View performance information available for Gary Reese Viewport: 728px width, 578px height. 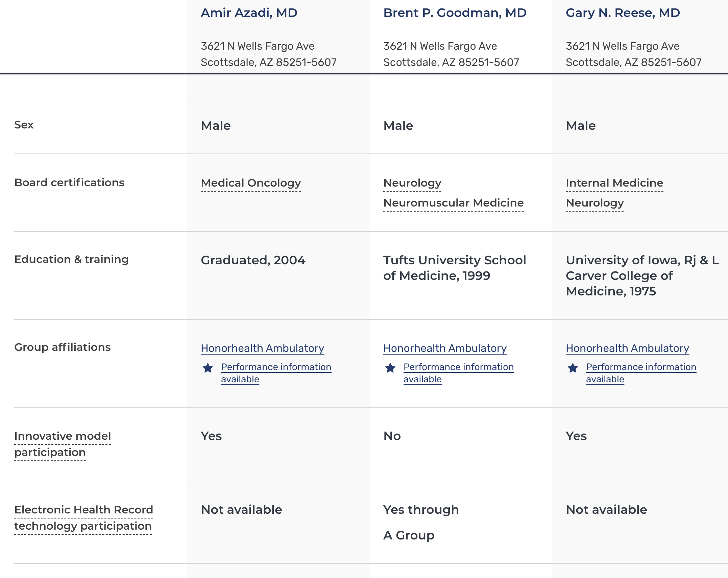point(641,373)
